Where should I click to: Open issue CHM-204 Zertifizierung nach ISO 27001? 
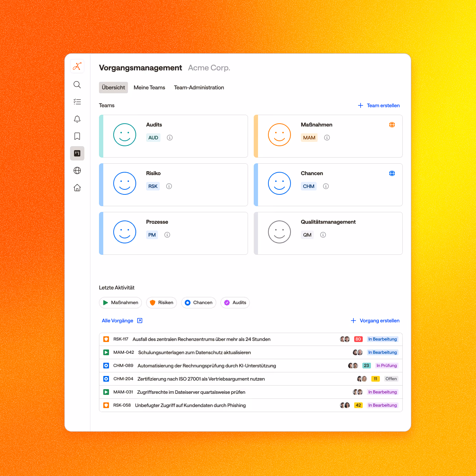click(x=251, y=379)
